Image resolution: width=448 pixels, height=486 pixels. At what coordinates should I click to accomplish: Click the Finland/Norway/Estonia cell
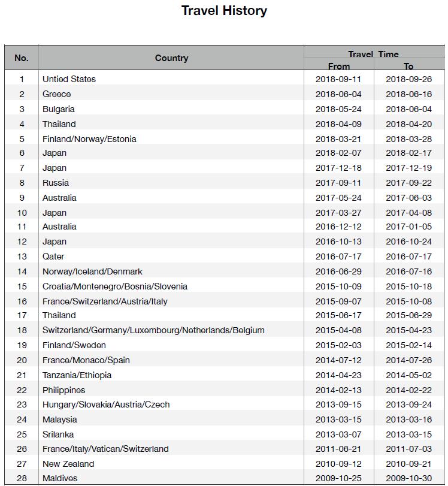(89, 139)
